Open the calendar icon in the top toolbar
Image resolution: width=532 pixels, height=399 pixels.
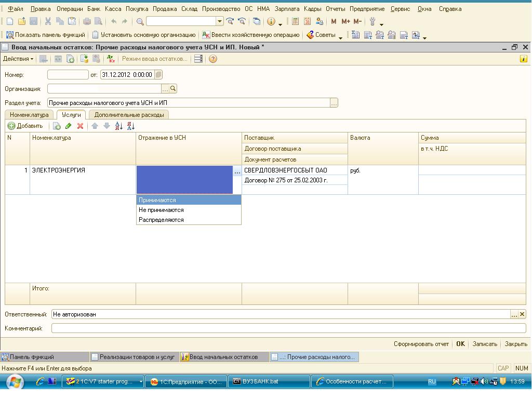[x=307, y=21]
